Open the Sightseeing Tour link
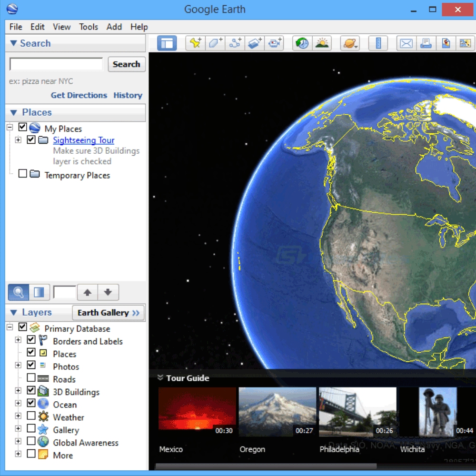 point(83,140)
